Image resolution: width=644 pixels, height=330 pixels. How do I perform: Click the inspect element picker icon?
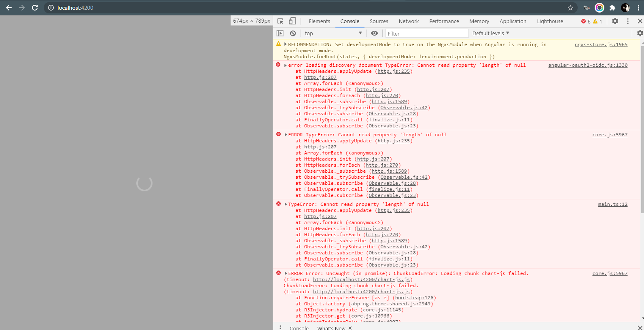coord(280,21)
